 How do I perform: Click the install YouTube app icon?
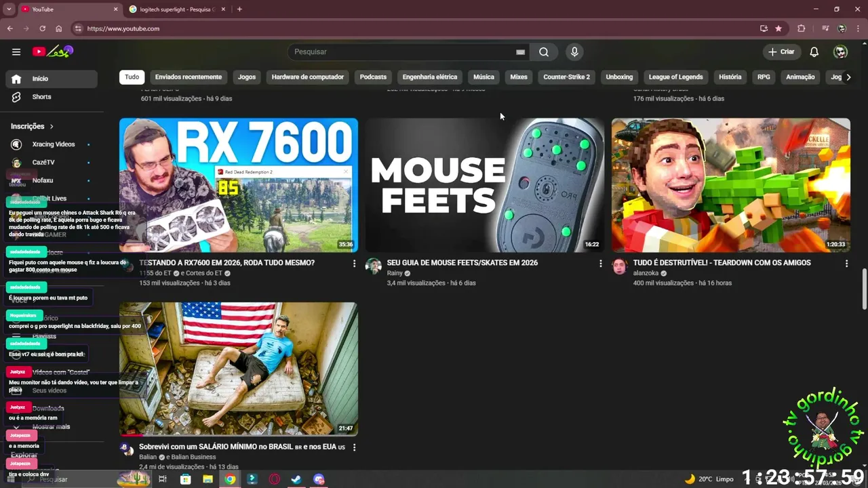[764, 28]
